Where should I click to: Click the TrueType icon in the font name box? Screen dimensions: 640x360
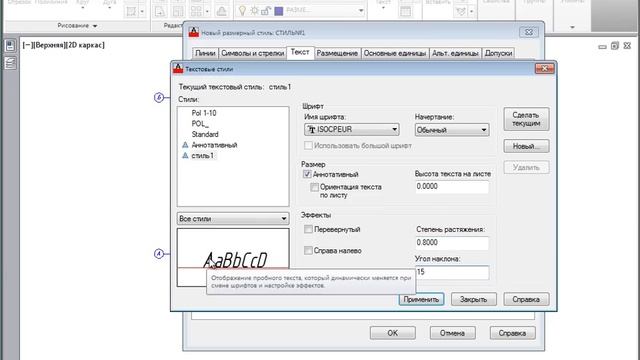click(311, 129)
